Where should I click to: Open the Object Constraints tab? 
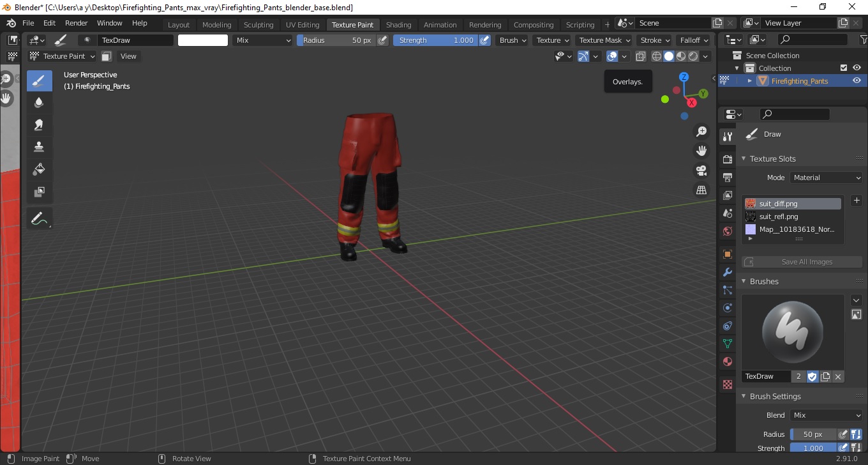click(727, 326)
